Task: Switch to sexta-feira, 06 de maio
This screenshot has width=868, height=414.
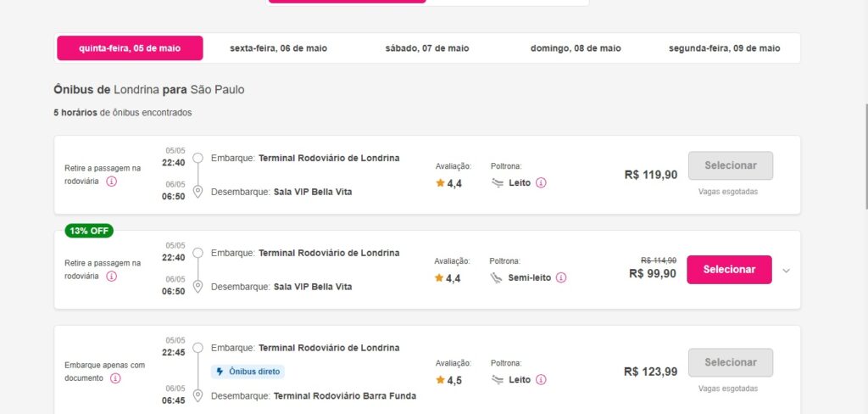Action: [x=278, y=48]
